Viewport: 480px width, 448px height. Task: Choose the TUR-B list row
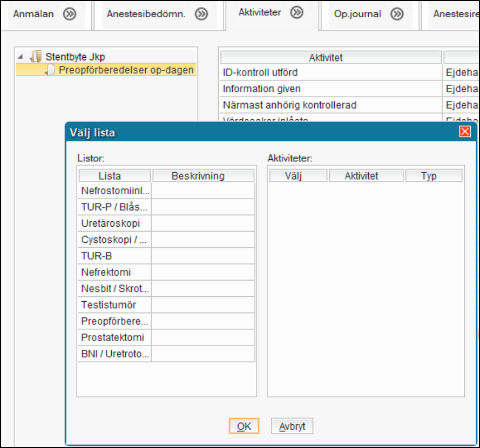point(97,256)
